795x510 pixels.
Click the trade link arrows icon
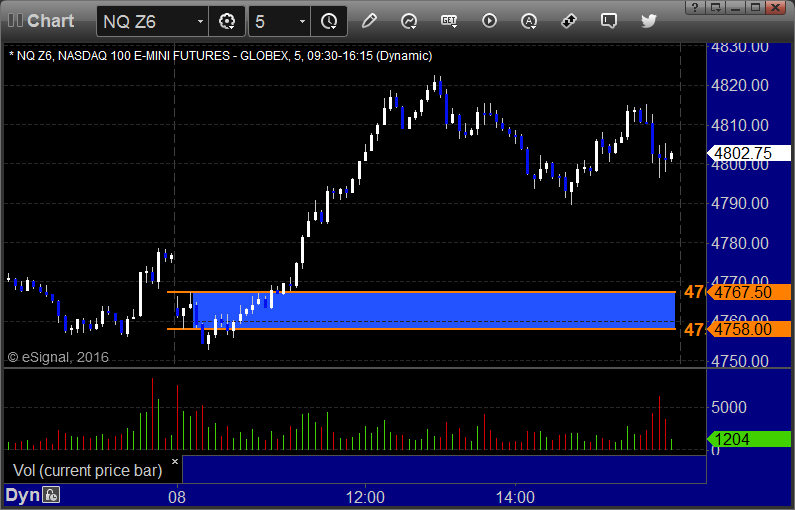coord(569,21)
